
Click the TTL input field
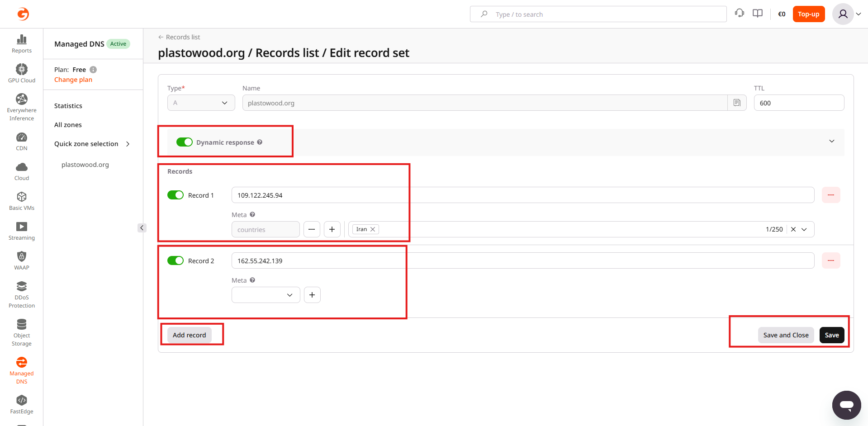[798, 103]
